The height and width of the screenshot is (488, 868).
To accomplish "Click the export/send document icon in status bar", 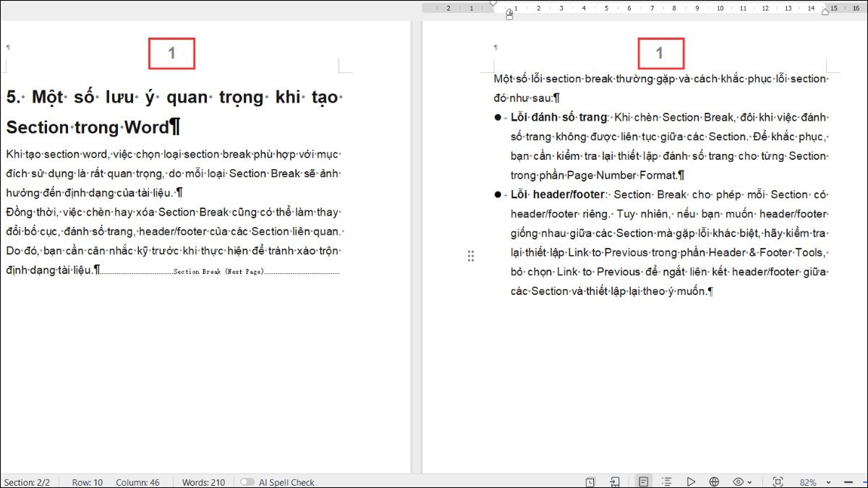I will pyautogui.click(x=615, y=481).
